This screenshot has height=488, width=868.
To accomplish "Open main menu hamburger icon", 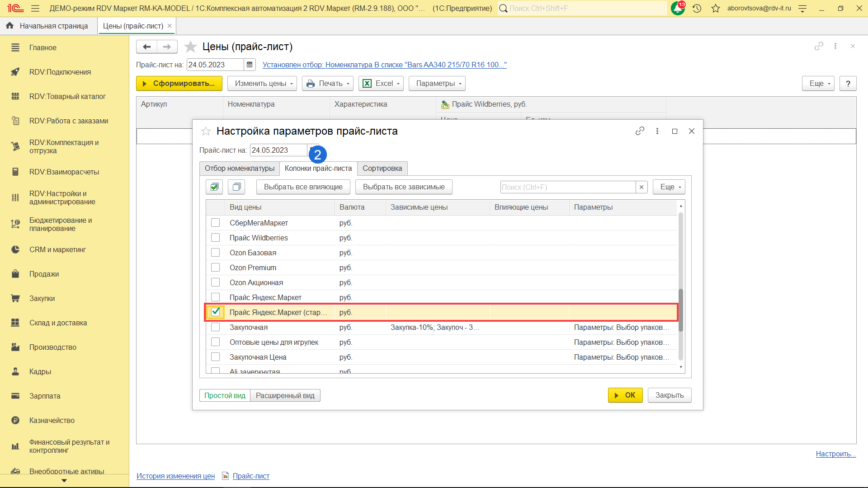I will [x=35, y=8].
